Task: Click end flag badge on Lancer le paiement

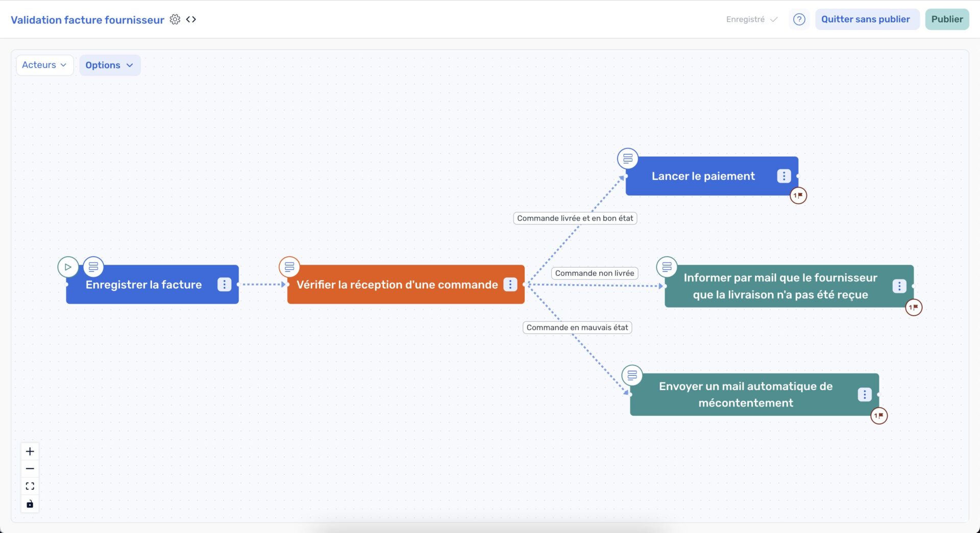Action: point(798,195)
